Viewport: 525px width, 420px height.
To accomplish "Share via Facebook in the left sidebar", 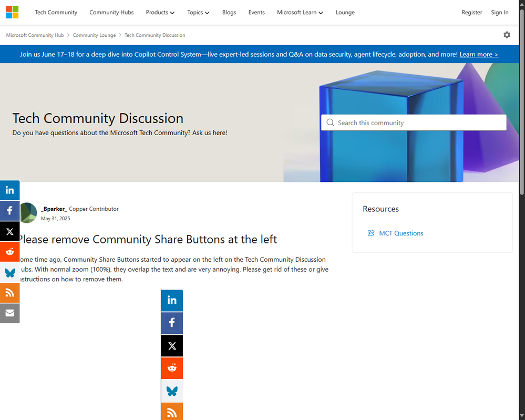I will pyautogui.click(x=9, y=211).
